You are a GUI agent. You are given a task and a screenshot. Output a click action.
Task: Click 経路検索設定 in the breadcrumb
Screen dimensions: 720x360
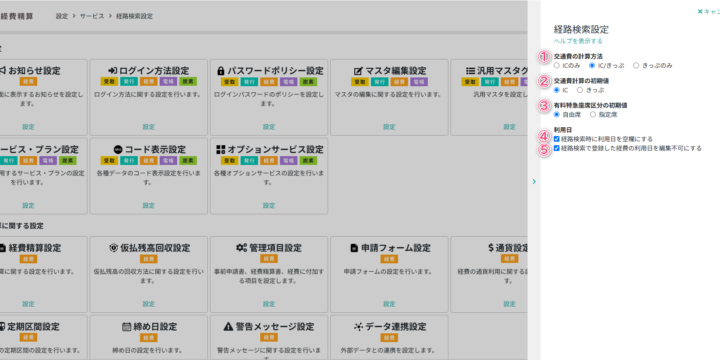(x=135, y=16)
